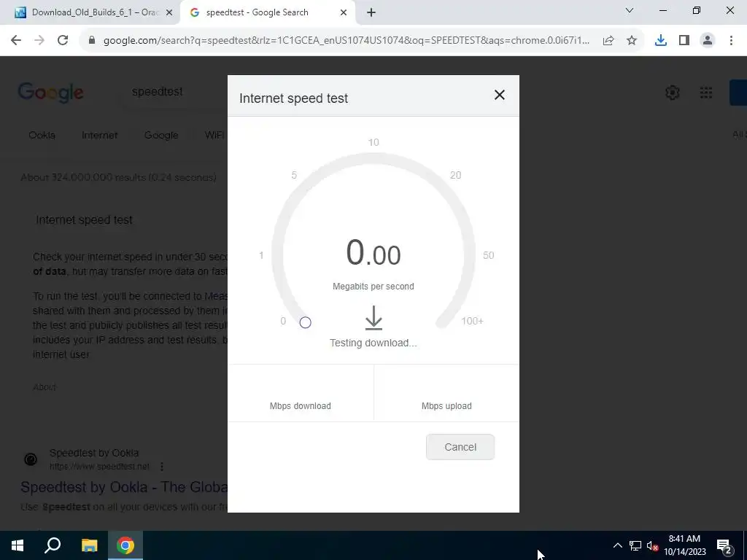Click the speed gauge needle indicator
This screenshot has width=747, height=560.
point(306,323)
